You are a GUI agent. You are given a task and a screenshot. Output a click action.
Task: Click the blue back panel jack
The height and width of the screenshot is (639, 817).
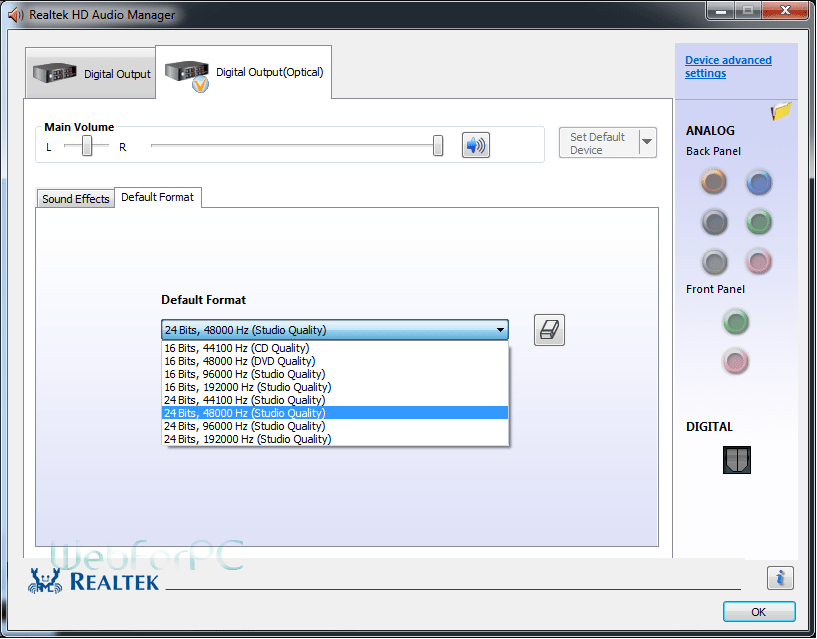tap(759, 182)
